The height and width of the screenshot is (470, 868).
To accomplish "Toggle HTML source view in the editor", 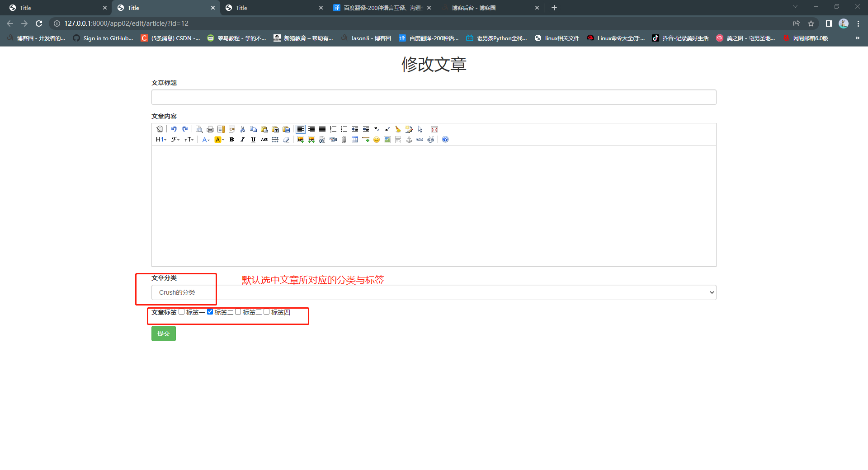I will click(160, 129).
